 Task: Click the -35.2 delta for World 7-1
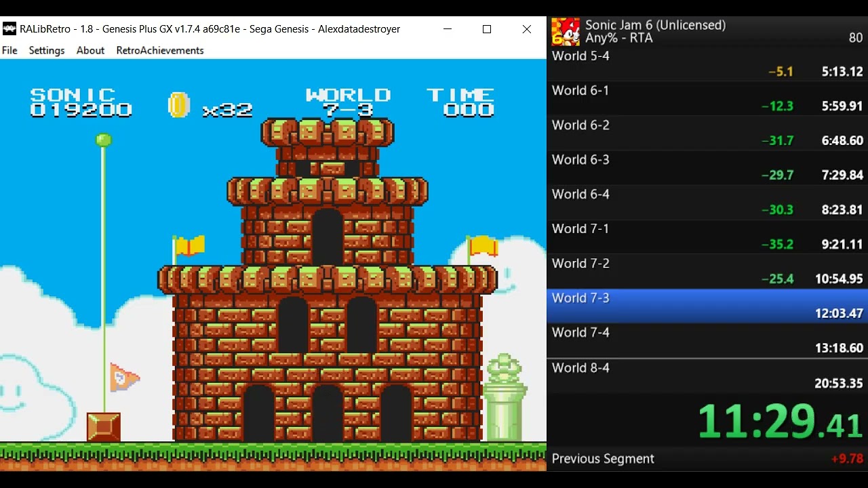[777, 245]
